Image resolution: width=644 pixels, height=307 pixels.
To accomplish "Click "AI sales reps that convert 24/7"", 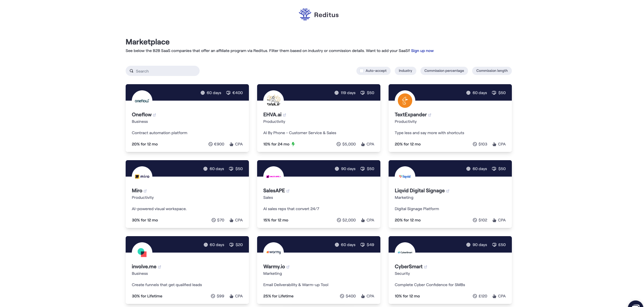I will [x=291, y=209].
